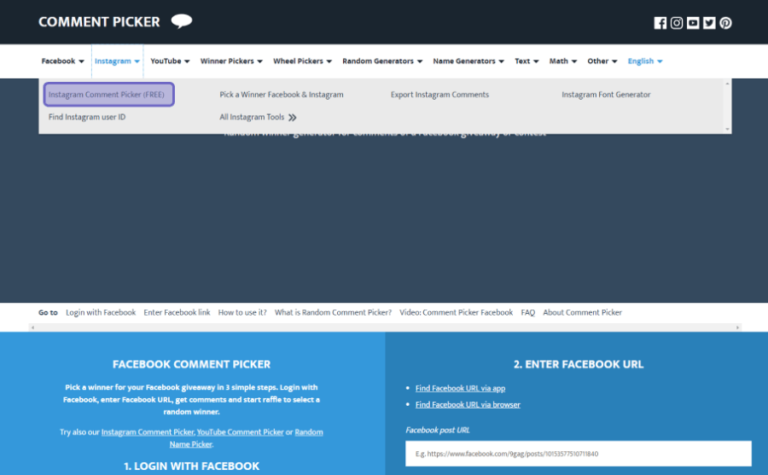Viewport: 768px width, 475px height.
Task: Click the dropdown menu scrollbar up arrow
Action: [727, 84]
